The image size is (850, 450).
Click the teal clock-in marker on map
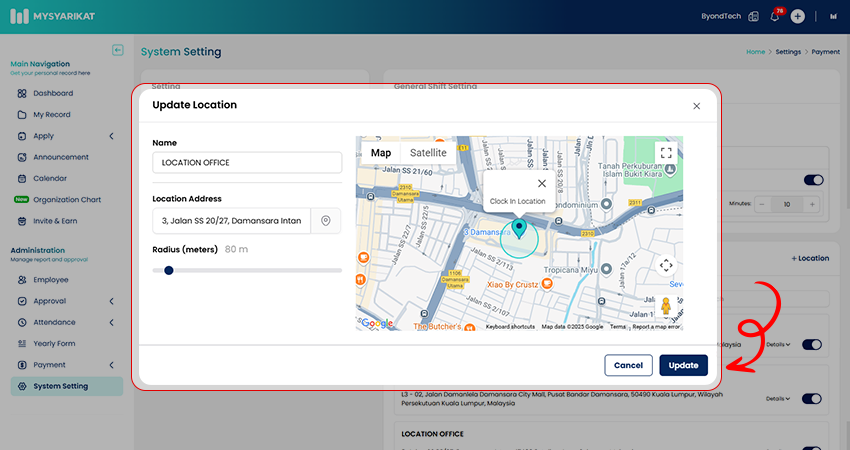coord(519,229)
